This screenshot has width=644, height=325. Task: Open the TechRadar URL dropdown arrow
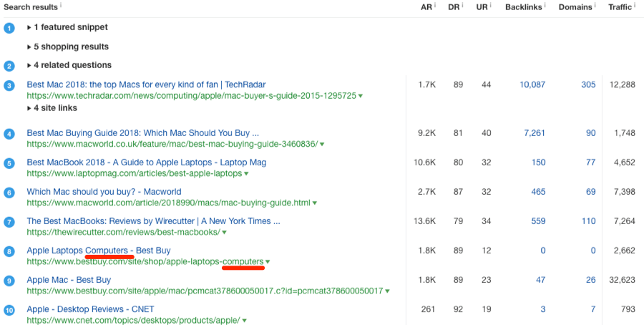point(361,96)
